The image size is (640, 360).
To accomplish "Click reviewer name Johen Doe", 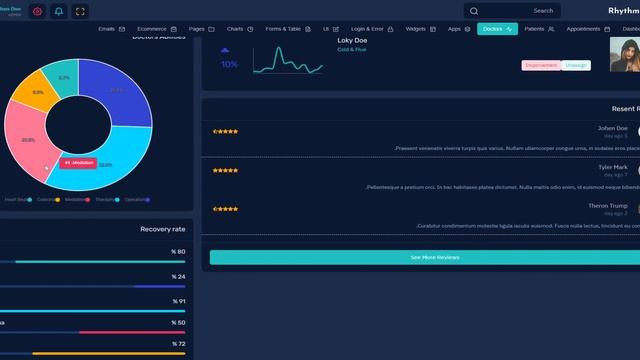I will tap(613, 128).
